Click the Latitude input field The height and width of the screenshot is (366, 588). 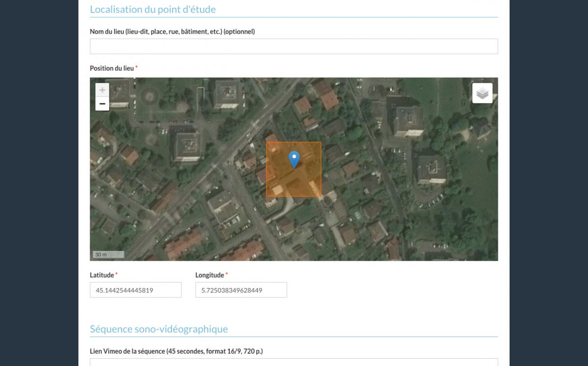135,290
